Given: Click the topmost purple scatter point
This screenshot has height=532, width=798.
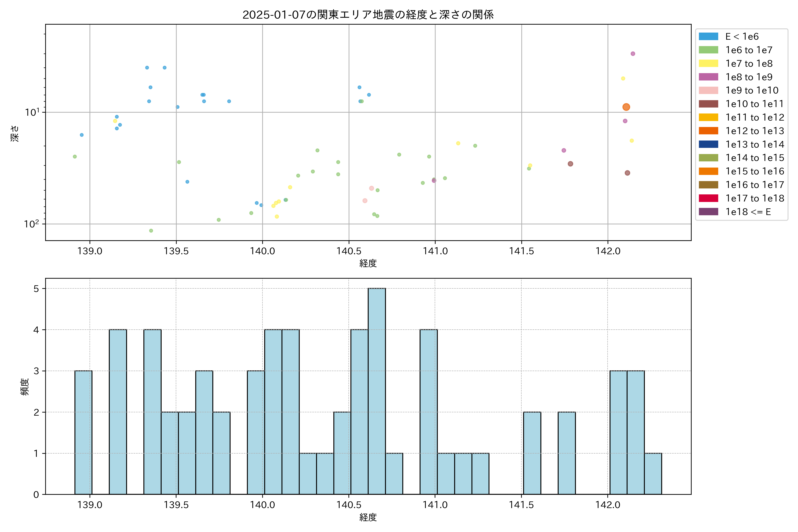Looking at the screenshot, I should point(632,54).
